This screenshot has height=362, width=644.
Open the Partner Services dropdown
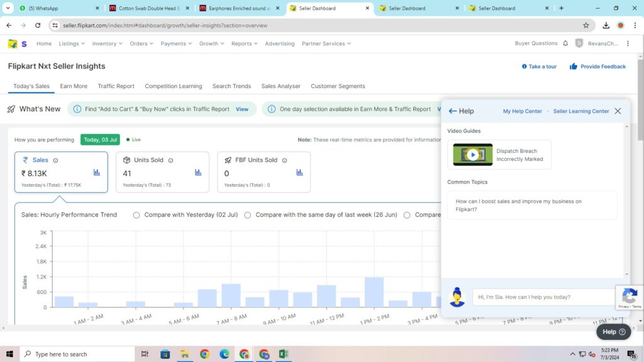(326, 44)
